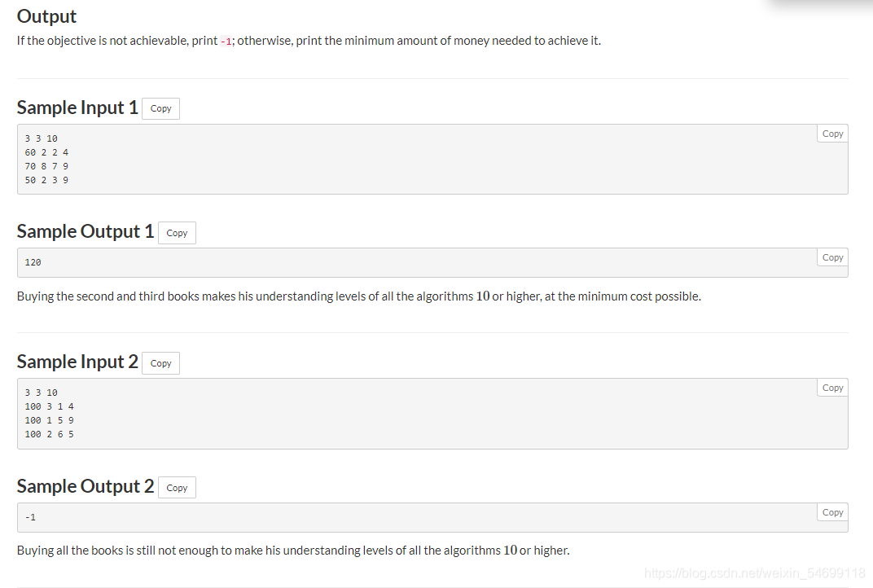Viewport: 873px width, 588px height.
Task: Click Copy button beside Sample Output 2 heading
Action: (177, 488)
